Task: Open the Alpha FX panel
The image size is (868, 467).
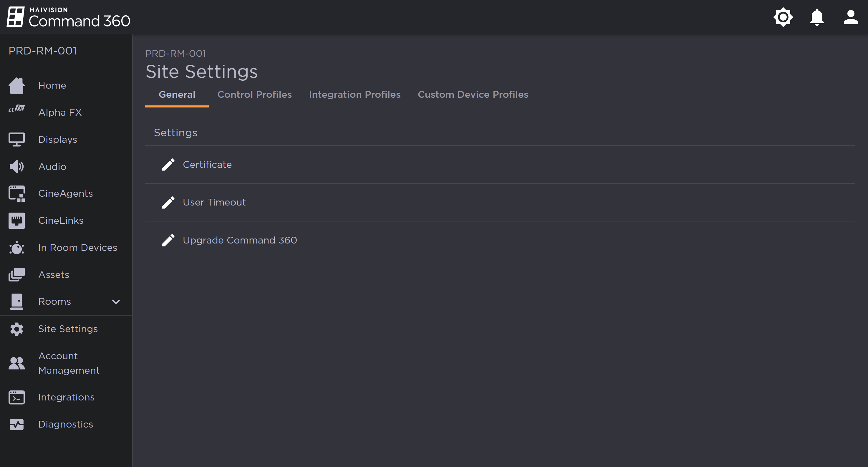Action: (60, 112)
